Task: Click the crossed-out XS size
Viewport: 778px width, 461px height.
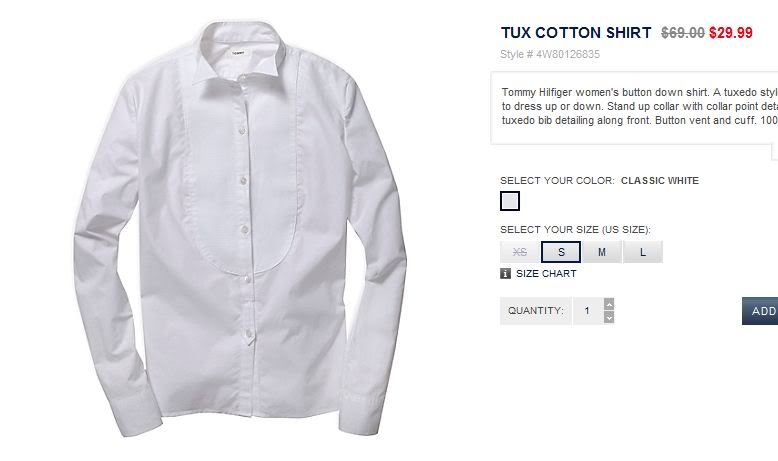Action: pyautogui.click(x=520, y=252)
